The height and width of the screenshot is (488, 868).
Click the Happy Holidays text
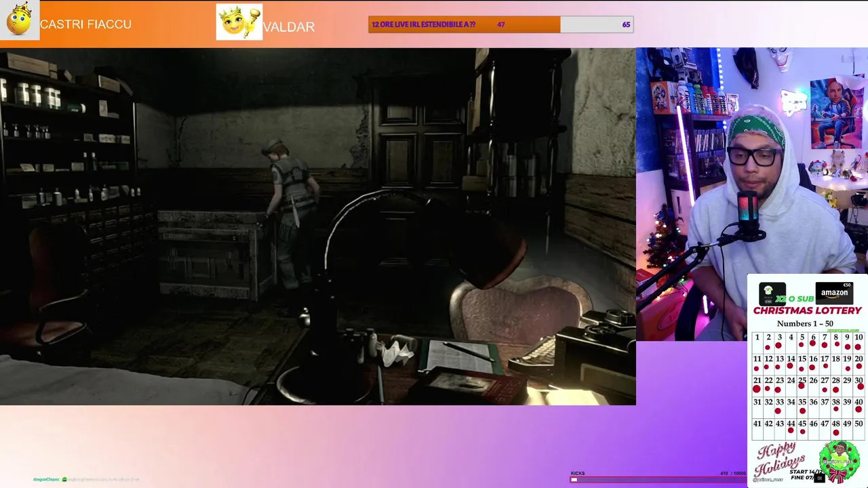coord(780,461)
